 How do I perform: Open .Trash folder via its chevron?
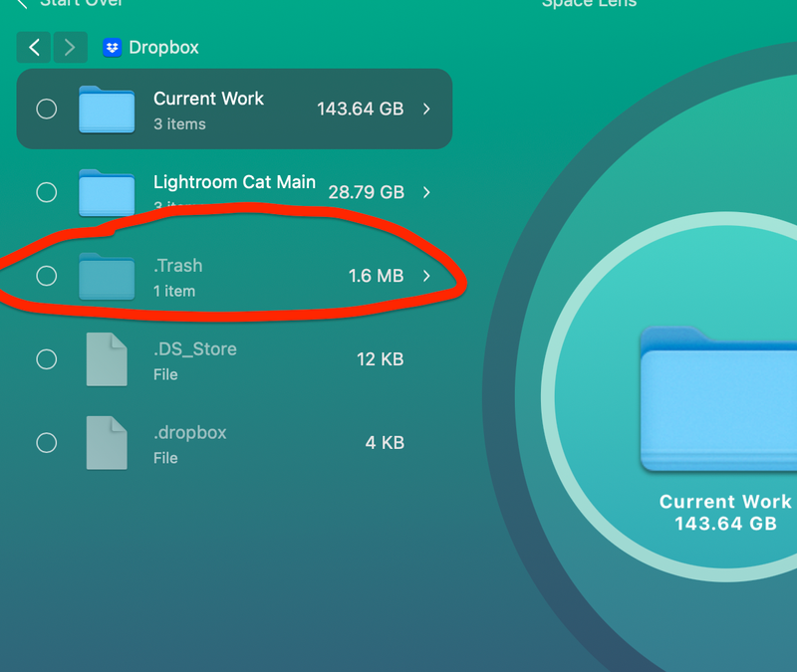[426, 276]
